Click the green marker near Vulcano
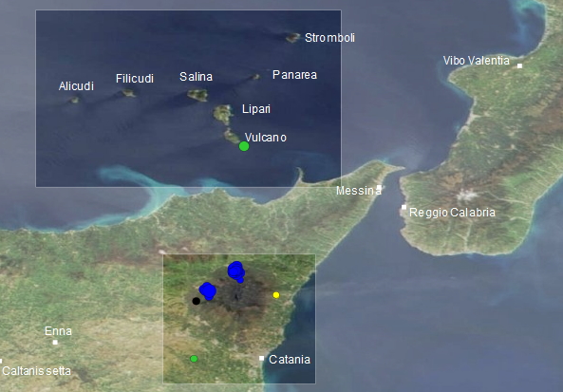Image resolution: width=563 pixels, height=392 pixels. click(x=244, y=146)
